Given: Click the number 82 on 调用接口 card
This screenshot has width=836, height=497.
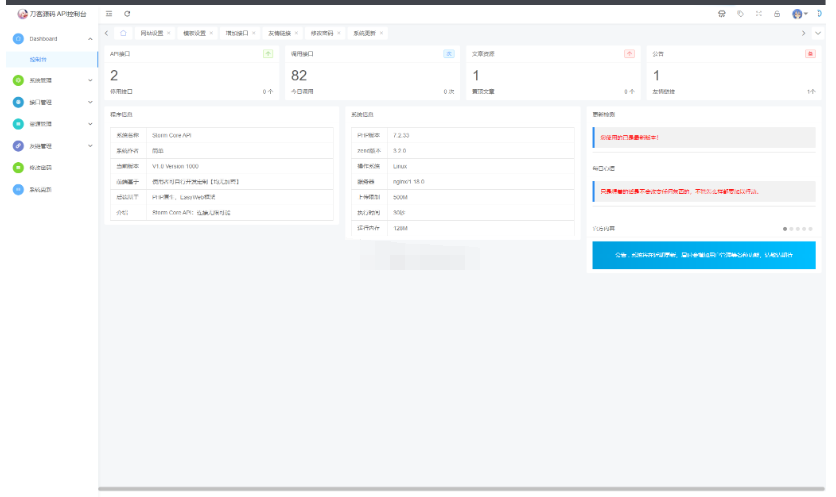Looking at the screenshot, I should point(299,76).
